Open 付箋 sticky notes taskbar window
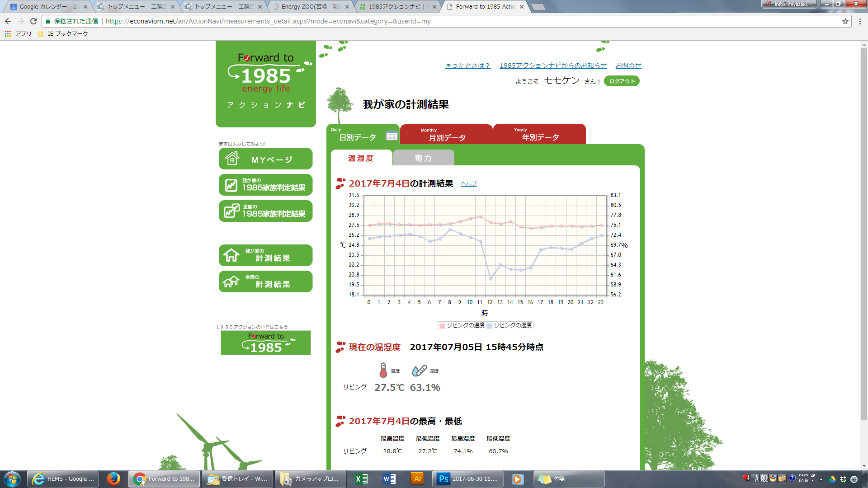 point(570,479)
